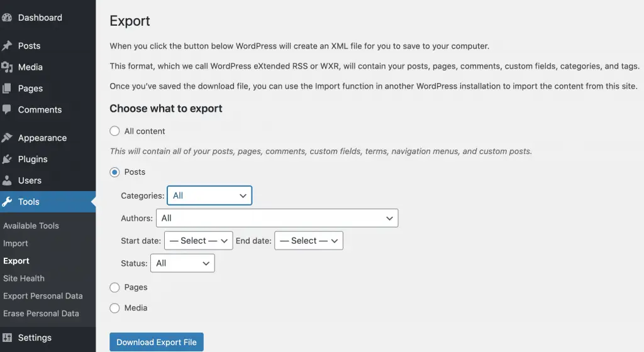Viewport: 644px width, 352px height.
Task: Open Export Personal Data link
Action: (x=43, y=296)
